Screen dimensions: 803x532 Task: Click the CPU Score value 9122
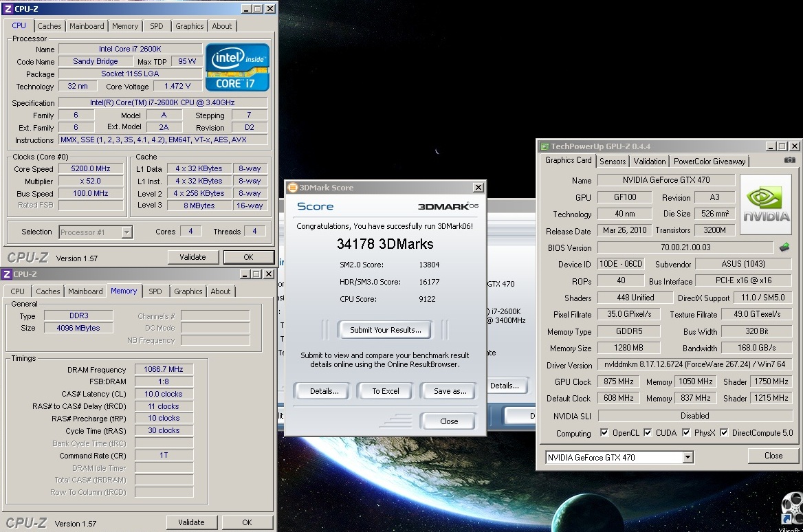point(427,299)
